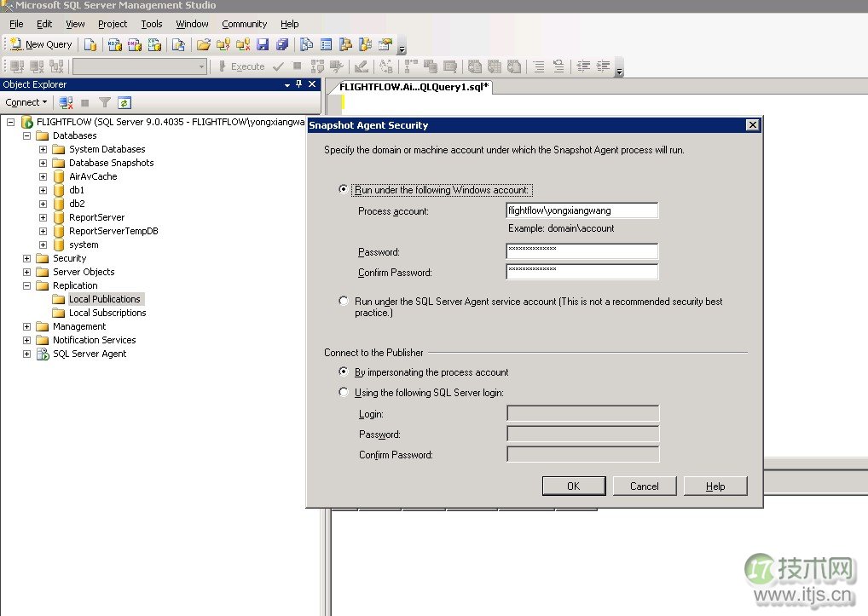The width and height of the screenshot is (868, 616).
Task: Select Local Subscriptions in the tree
Action: [107, 313]
